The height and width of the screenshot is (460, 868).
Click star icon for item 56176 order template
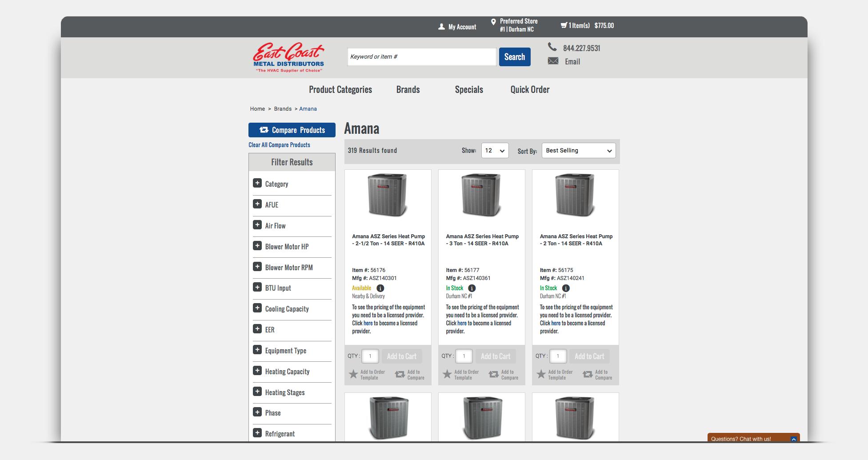(353, 374)
